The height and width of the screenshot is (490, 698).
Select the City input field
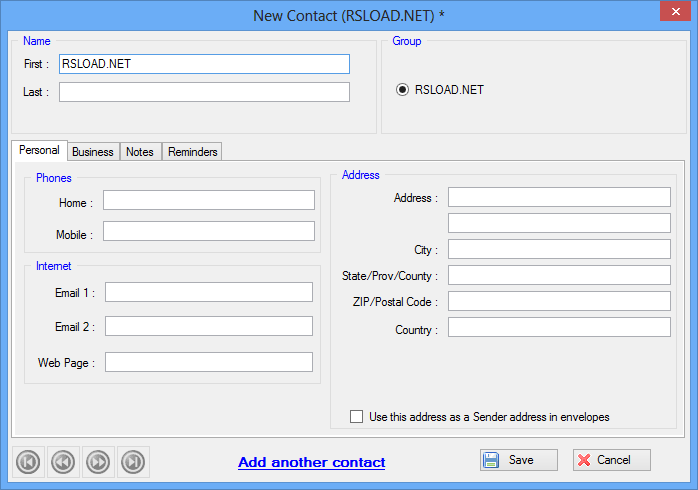pyautogui.click(x=559, y=249)
